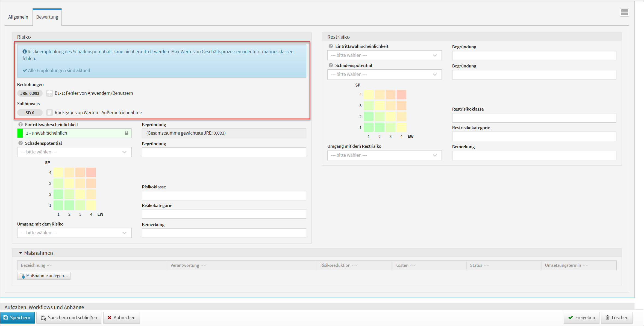Click help icon next to Risiko Eintrittswahrscheinlichkeit
The width and height of the screenshot is (644, 326).
(x=20, y=125)
